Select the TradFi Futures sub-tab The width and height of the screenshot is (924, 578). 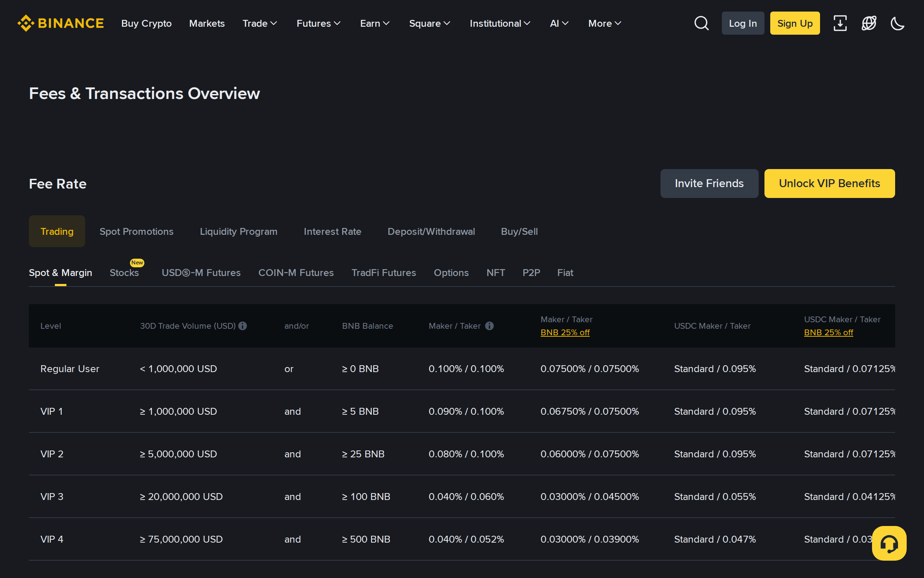click(383, 272)
